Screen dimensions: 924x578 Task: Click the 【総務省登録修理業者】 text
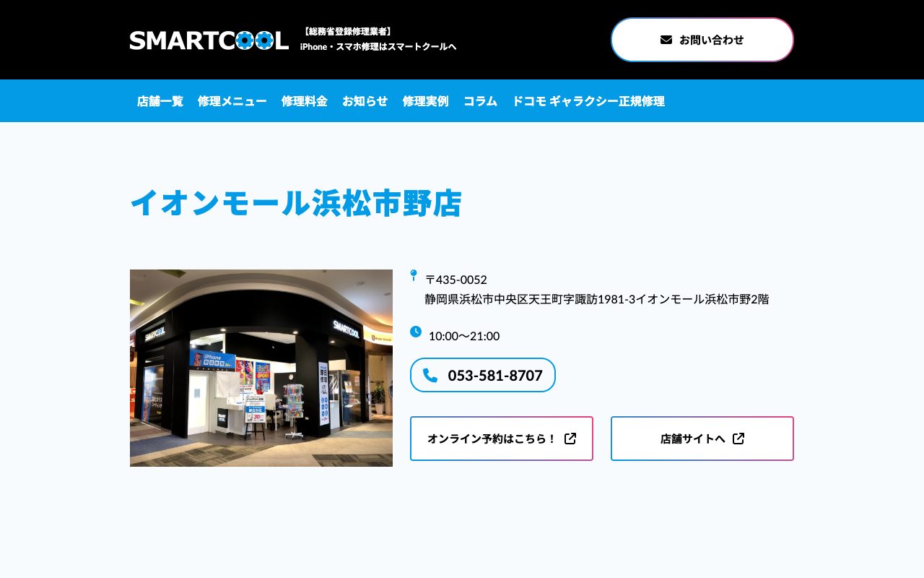click(347, 32)
